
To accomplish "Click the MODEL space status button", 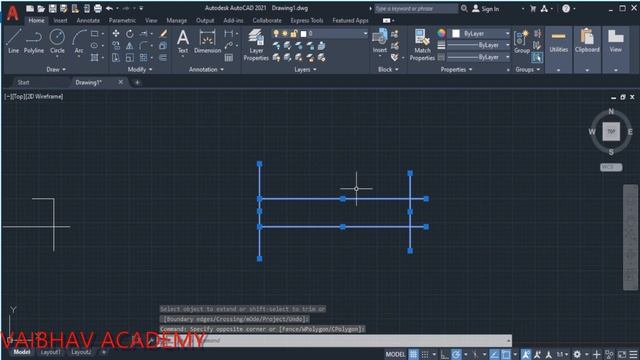I will (x=395, y=354).
